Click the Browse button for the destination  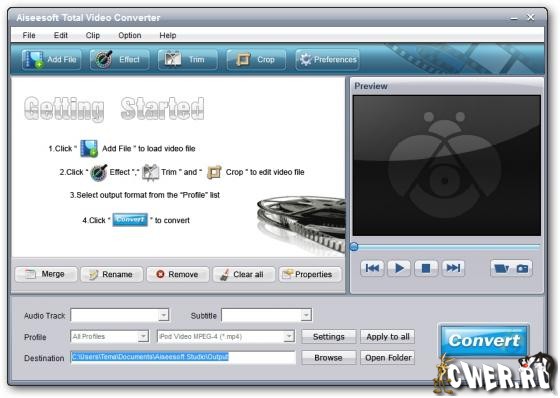(329, 358)
